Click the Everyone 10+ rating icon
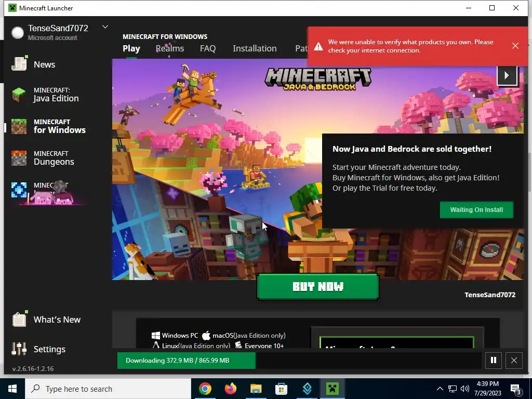Image resolution: width=532 pixels, height=399 pixels. (x=238, y=345)
